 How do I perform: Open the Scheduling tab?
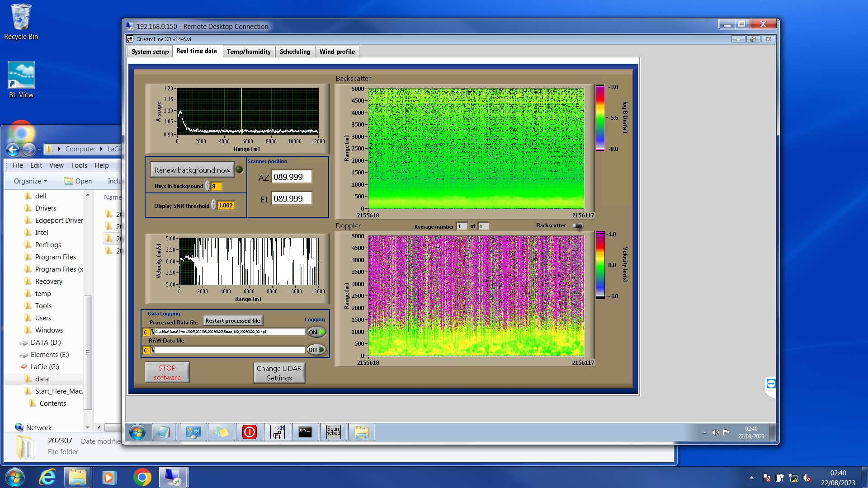(x=295, y=52)
